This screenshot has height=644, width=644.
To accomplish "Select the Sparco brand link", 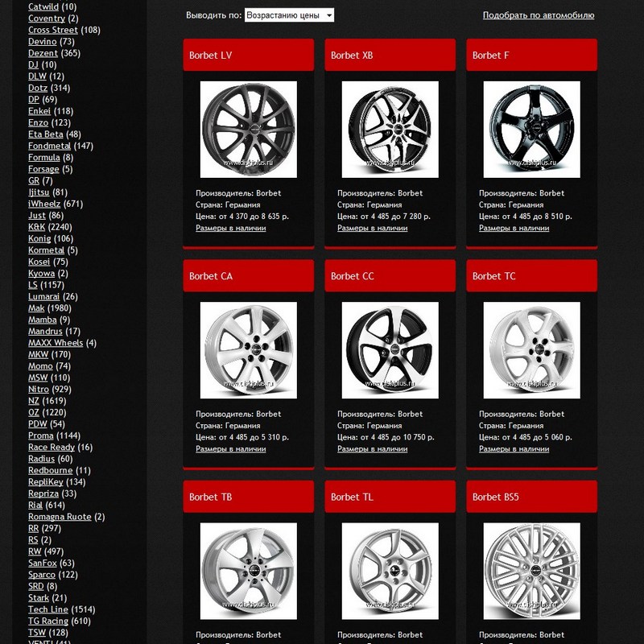I will [x=42, y=575].
